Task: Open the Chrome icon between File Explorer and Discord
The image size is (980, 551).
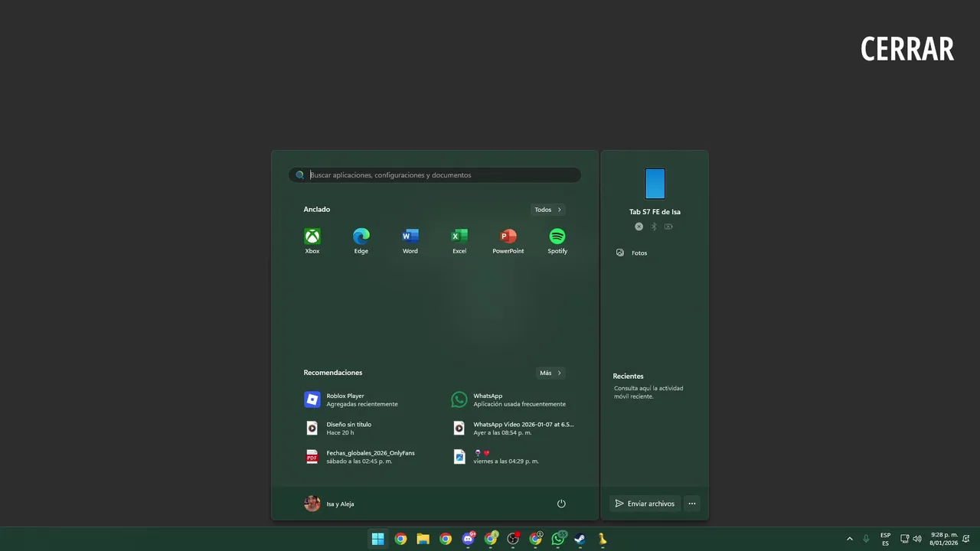Action: coord(446,539)
